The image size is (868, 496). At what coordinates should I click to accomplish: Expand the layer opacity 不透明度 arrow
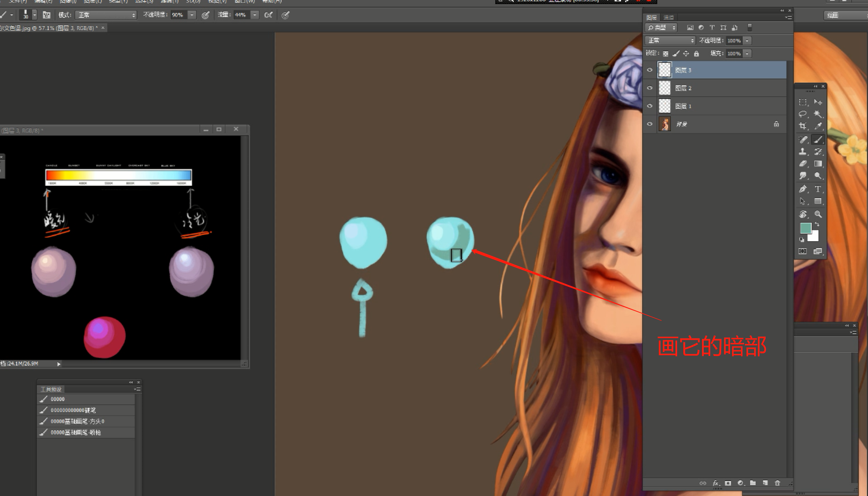tap(747, 41)
